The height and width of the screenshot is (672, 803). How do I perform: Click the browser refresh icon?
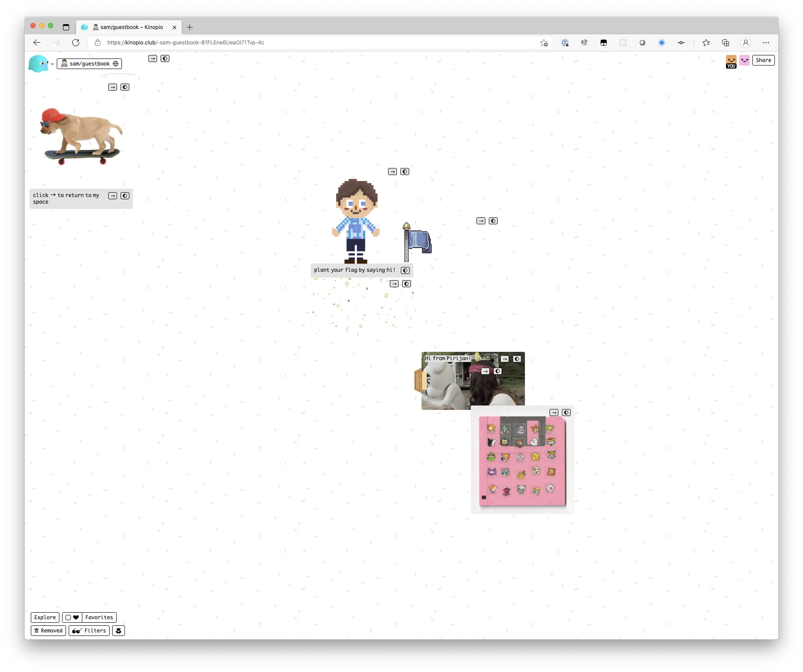pos(76,43)
